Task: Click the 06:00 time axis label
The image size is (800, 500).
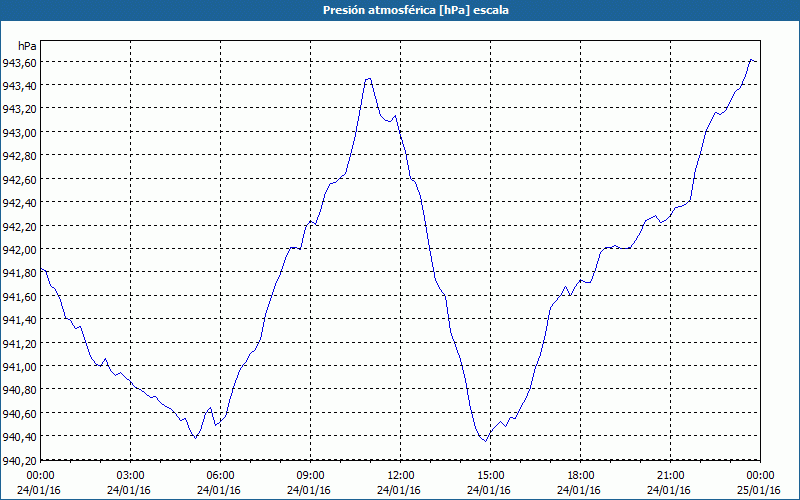Action: coord(220,476)
